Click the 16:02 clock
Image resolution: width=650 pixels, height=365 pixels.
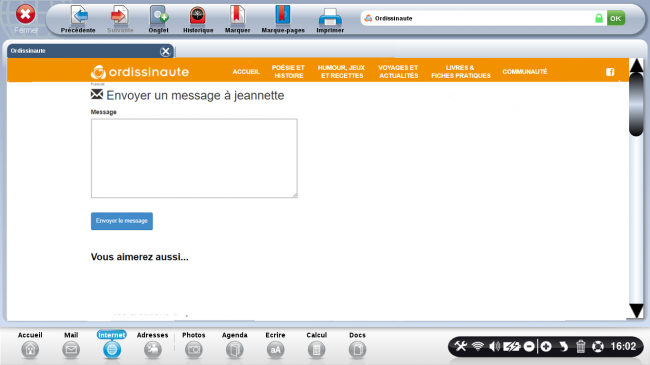[x=623, y=346]
